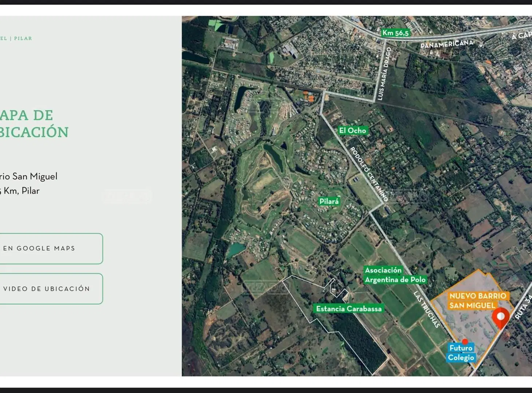Click the El Ocho map label
Viewport: 532px width, 393px height.
(352, 130)
